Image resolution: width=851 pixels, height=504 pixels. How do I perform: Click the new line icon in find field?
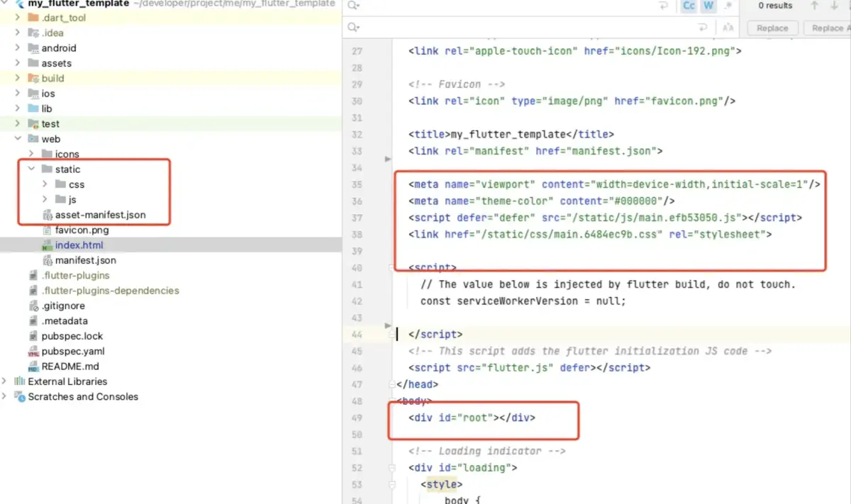[664, 6]
